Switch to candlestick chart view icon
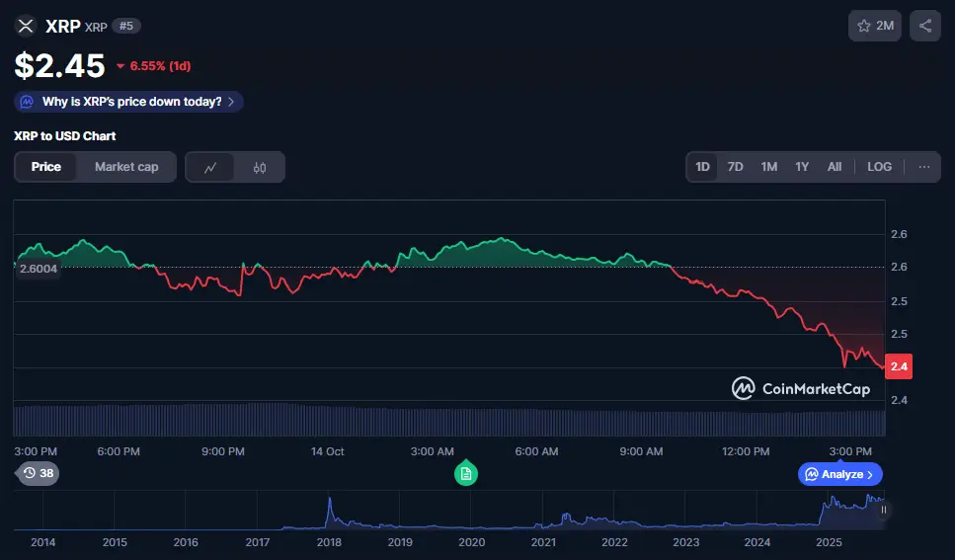 260,168
